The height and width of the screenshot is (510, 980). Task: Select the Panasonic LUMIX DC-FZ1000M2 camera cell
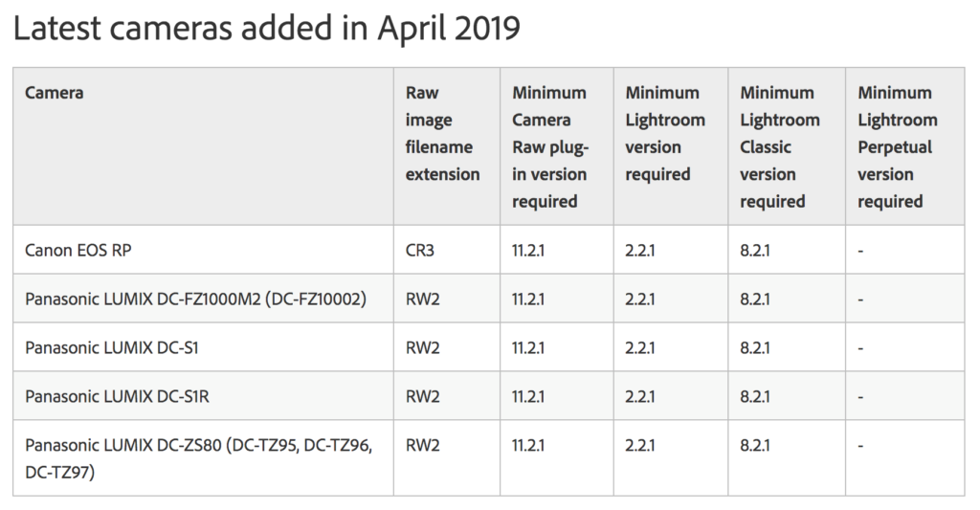pos(195,299)
